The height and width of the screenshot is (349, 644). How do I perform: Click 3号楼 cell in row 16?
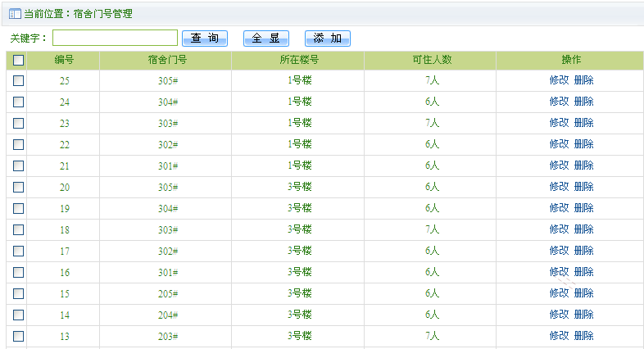click(299, 272)
